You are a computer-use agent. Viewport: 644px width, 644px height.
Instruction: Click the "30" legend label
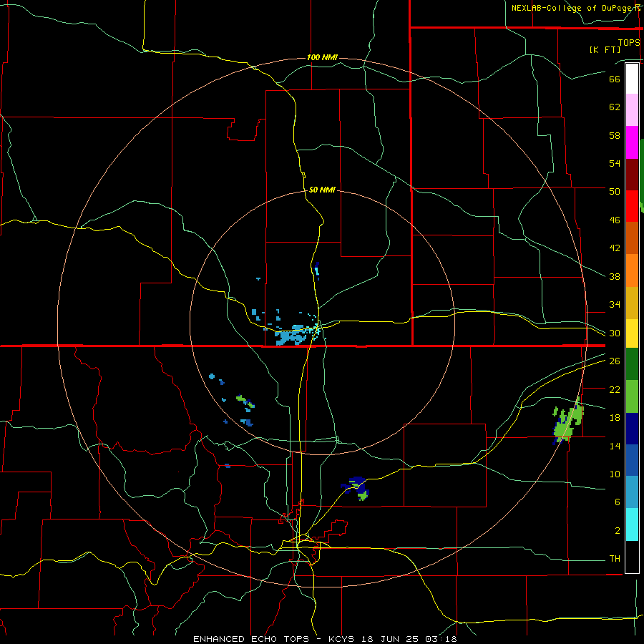[x=615, y=333]
